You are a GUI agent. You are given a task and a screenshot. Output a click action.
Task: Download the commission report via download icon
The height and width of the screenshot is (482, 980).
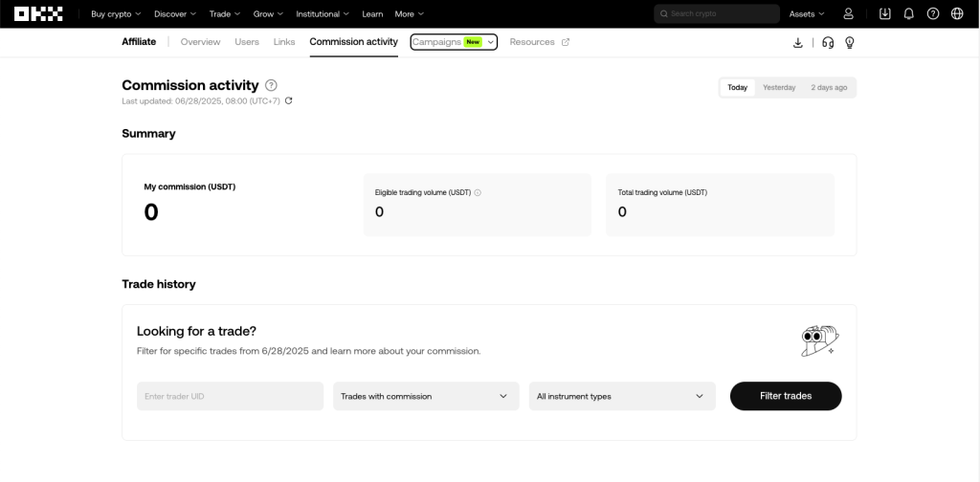point(798,42)
